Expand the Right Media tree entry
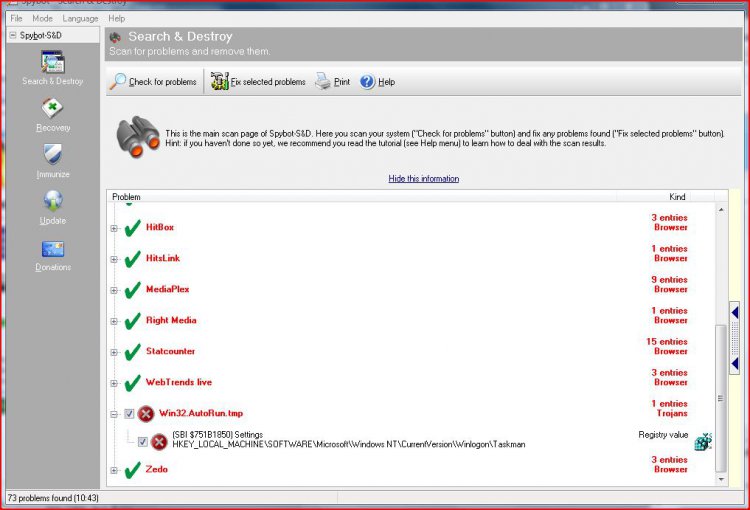The image size is (750, 510). (x=114, y=322)
